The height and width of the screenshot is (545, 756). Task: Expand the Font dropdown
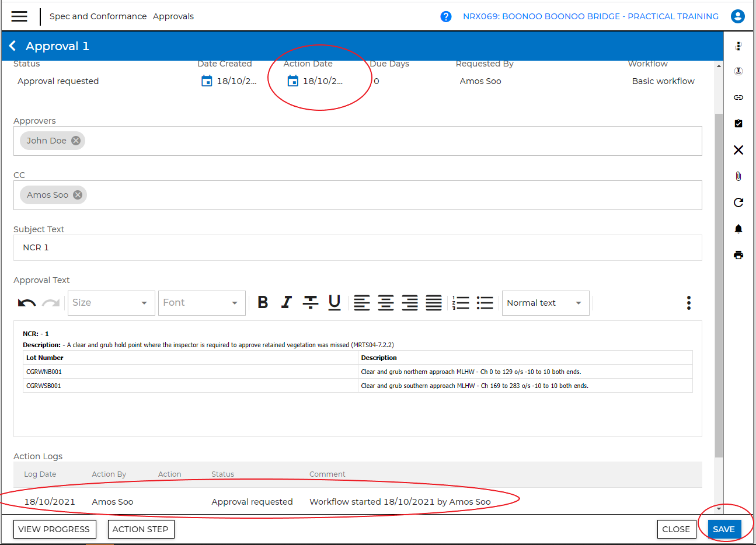201,303
